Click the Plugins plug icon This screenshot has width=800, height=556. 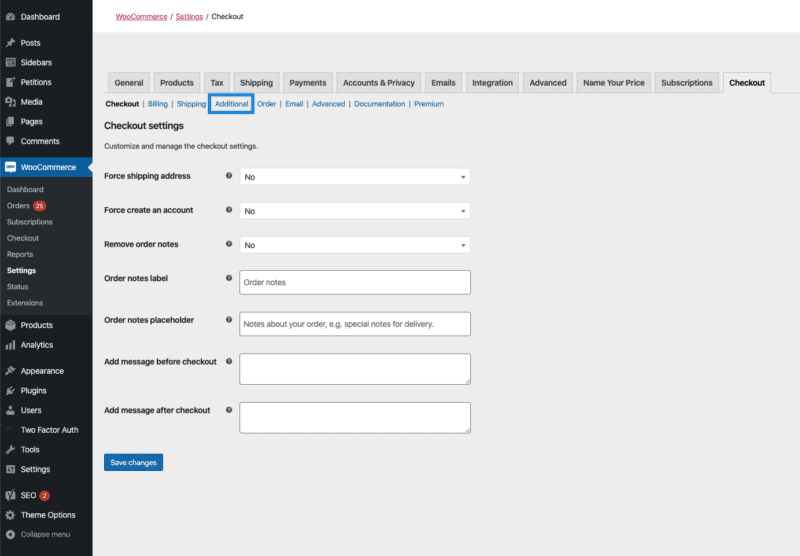coord(10,391)
